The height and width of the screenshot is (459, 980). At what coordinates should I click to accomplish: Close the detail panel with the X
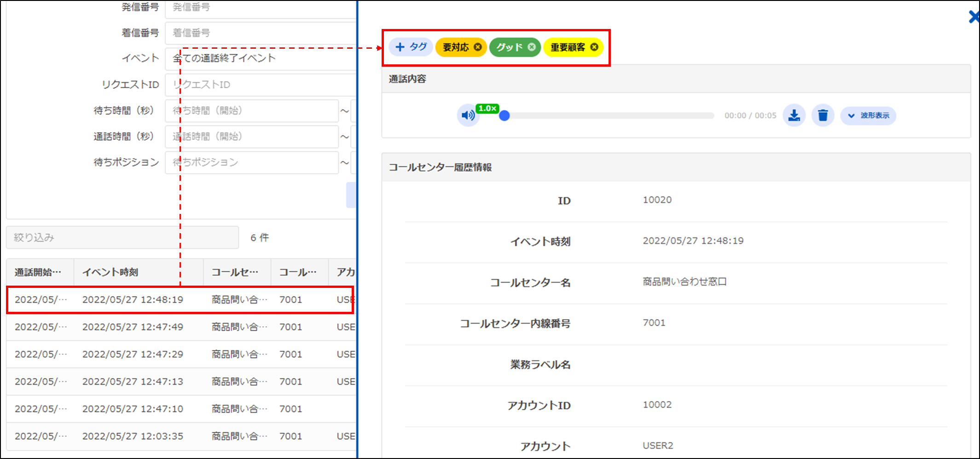(974, 17)
